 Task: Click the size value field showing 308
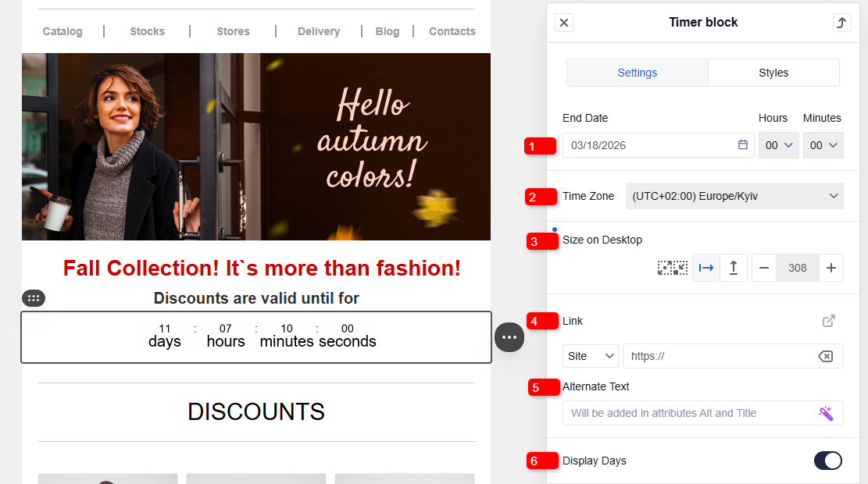click(x=798, y=268)
